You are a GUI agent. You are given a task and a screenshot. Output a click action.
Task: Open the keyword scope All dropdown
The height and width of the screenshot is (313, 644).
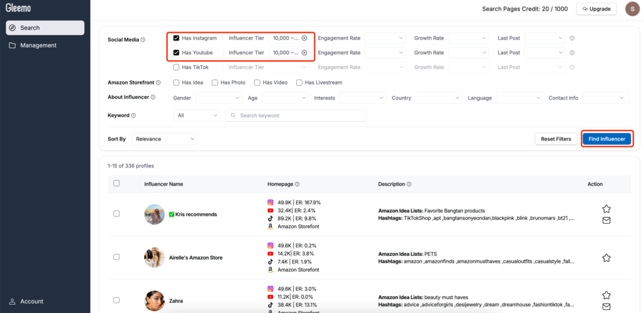coord(196,116)
